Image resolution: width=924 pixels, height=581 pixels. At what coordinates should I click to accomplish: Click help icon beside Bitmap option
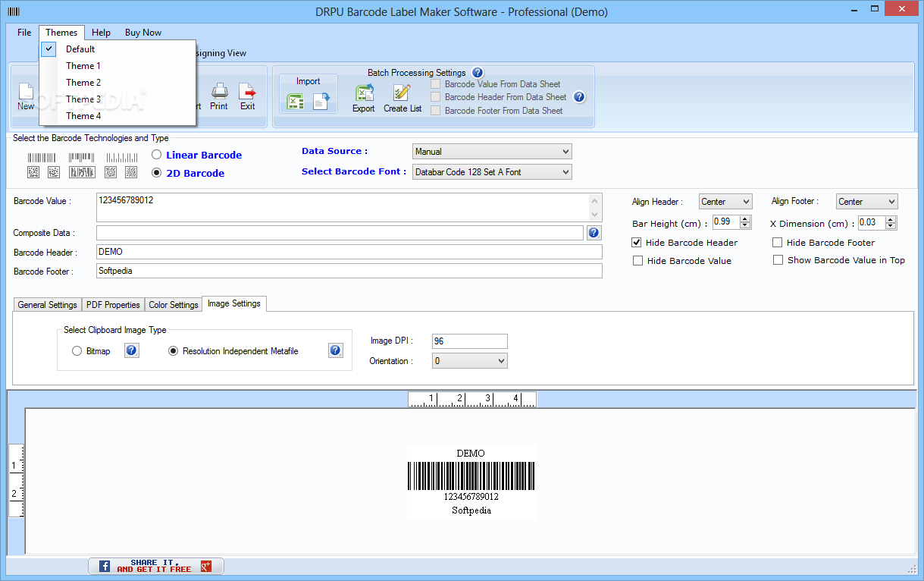(x=132, y=350)
